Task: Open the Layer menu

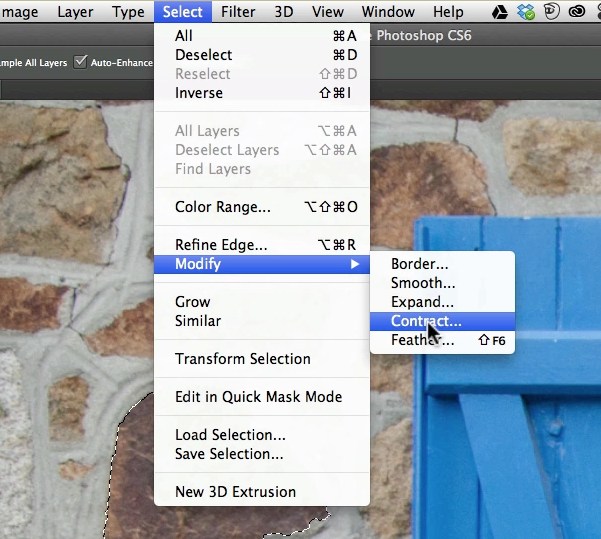Action: point(75,12)
